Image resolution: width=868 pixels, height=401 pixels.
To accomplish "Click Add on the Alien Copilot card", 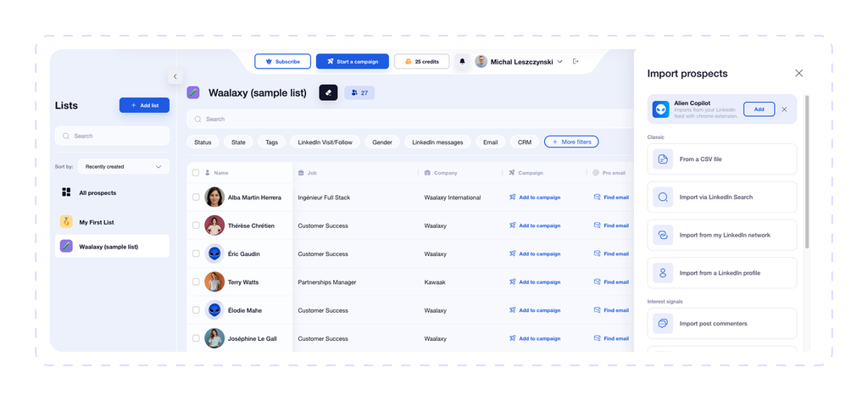I will pos(759,109).
